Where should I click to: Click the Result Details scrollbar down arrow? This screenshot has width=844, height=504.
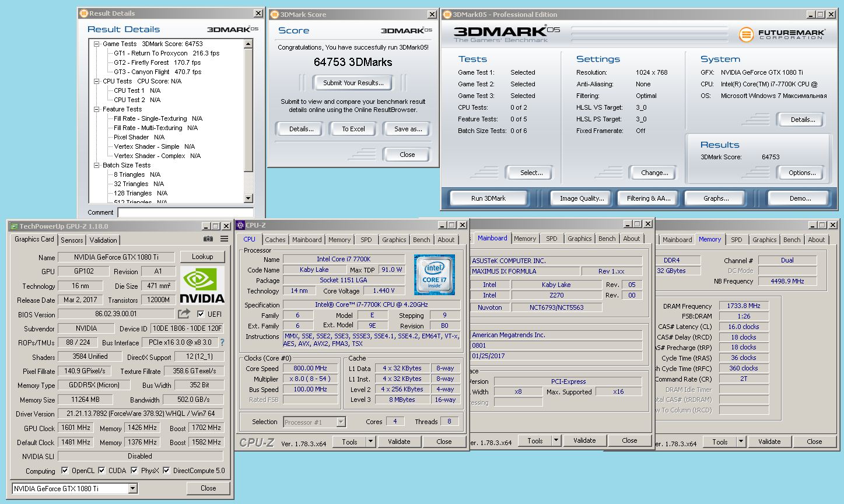pyautogui.click(x=249, y=198)
